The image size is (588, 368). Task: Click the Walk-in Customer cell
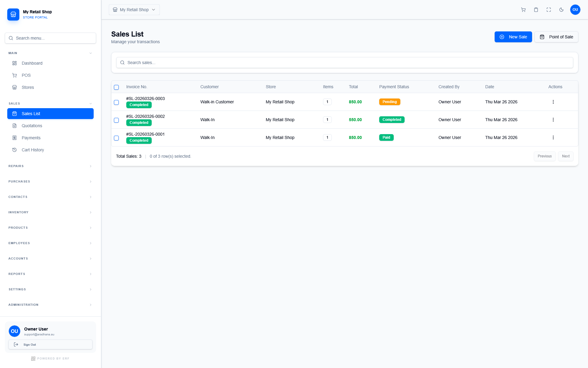pyautogui.click(x=217, y=102)
